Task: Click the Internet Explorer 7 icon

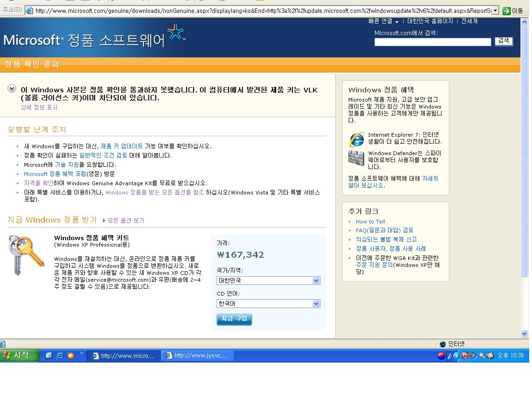Action: click(x=357, y=139)
